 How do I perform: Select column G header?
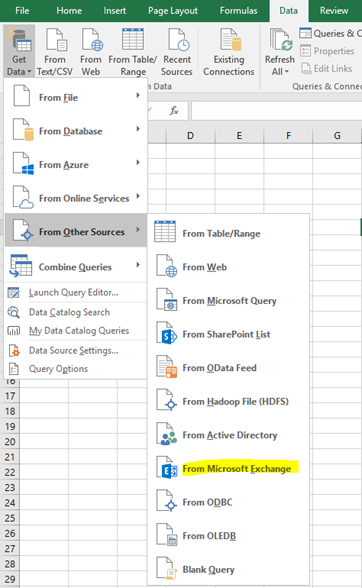pyautogui.click(x=337, y=135)
